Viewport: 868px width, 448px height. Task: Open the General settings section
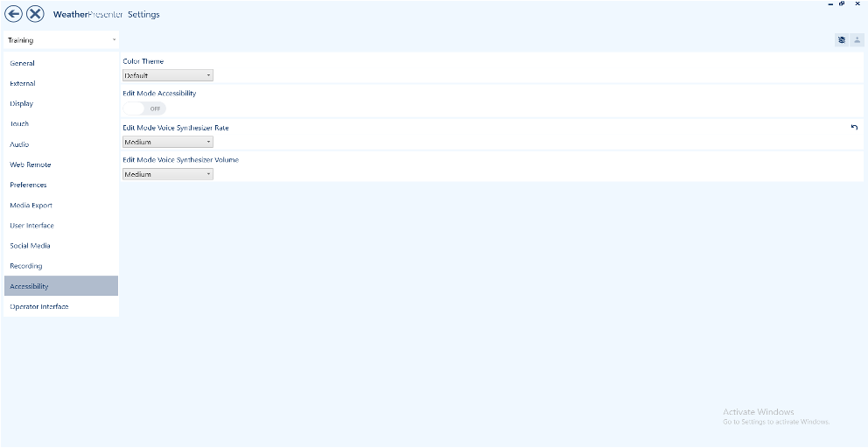click(23, 63)
